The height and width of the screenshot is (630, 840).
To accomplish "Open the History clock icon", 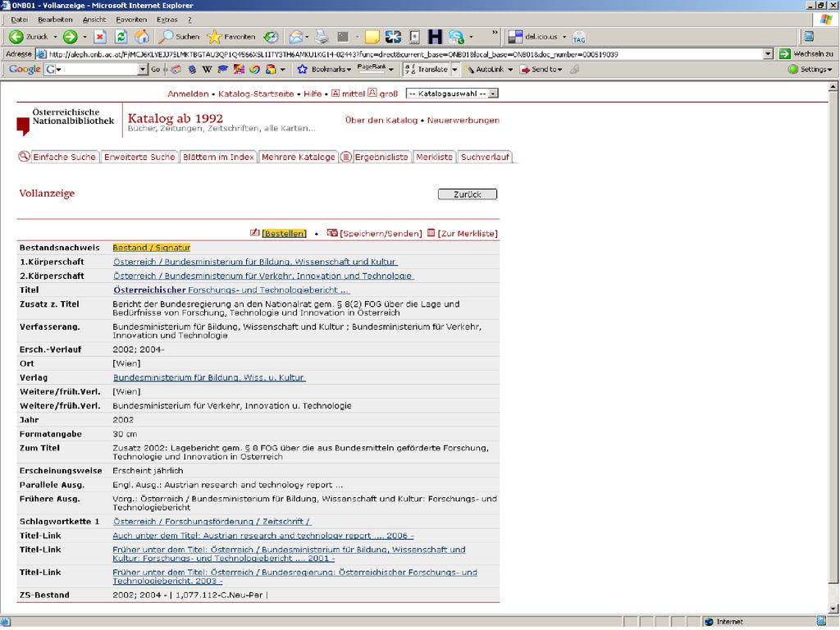I will pyautogui.click(x=271, y=36).
